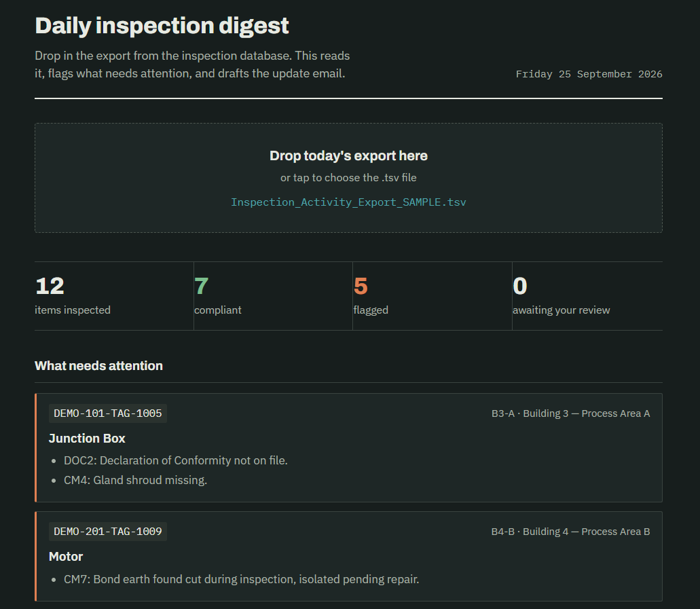This screenshot has width=700, height=609.
Task: Click the 'What needs attention' heading
Action: pyautogui.click(x=98, y=366)
